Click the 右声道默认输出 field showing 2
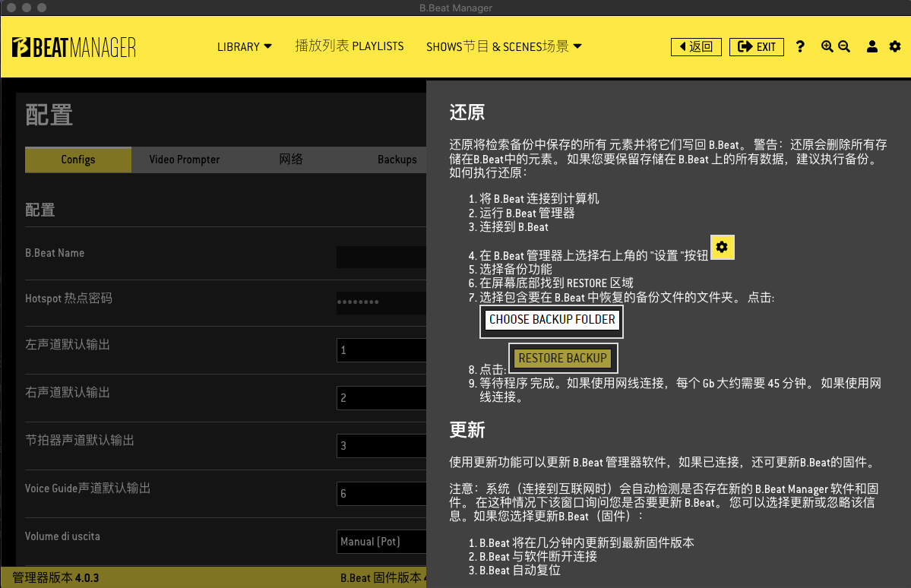Viewport: 911px width, 588px height. (381, 398)
